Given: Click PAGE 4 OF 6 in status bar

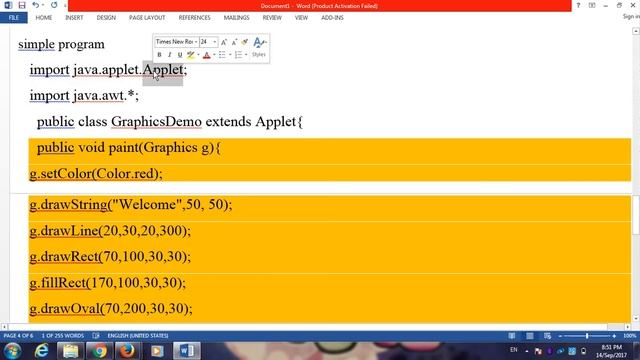Looking at the screenshot, I should click(x=18, y=336).
